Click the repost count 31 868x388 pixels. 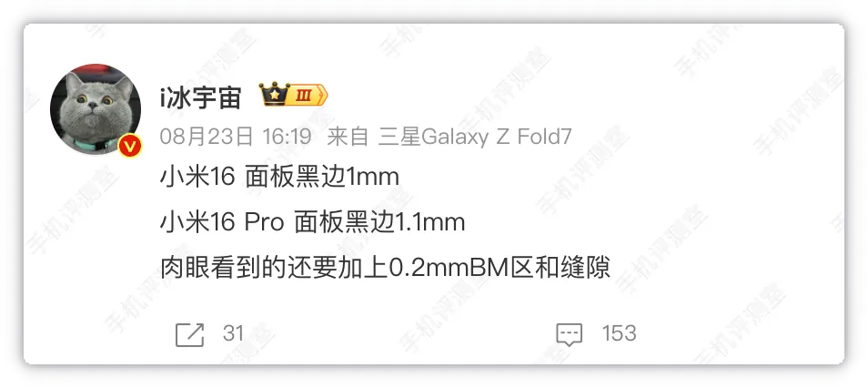coord(233,333)
